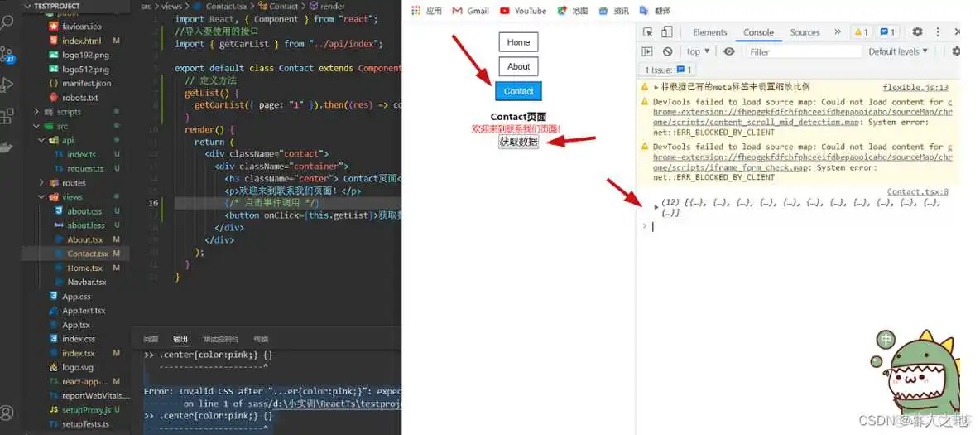Switch to the 问题 panel tab

pos(151,339)
